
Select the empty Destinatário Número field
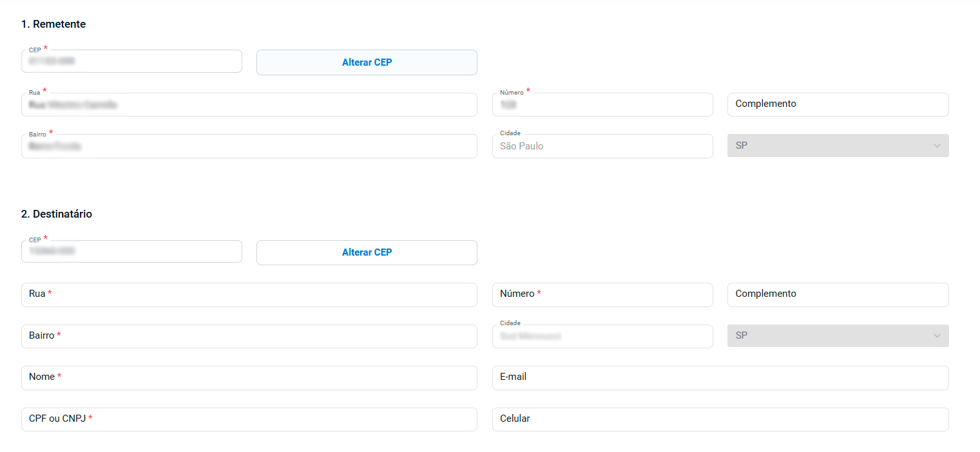click(x=602, y=294)
